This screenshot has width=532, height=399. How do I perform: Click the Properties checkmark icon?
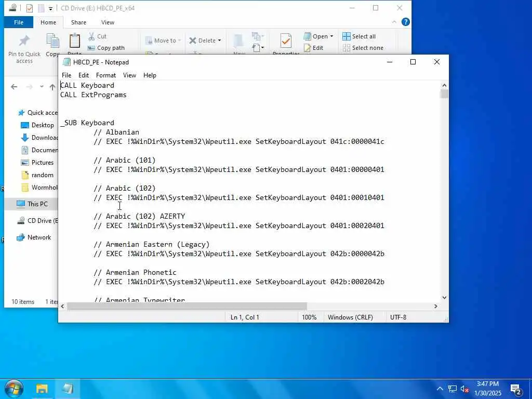point(286,41)
